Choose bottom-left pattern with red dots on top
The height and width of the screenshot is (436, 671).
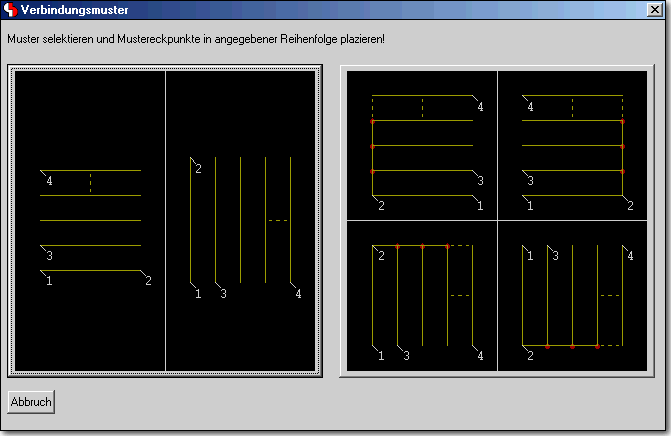421,297
